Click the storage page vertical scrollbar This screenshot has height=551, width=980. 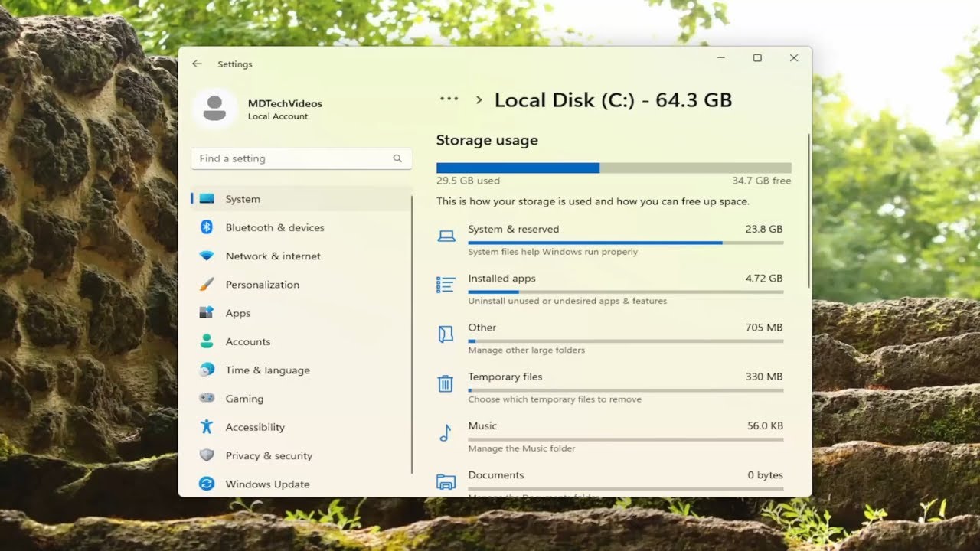point(809,211)
